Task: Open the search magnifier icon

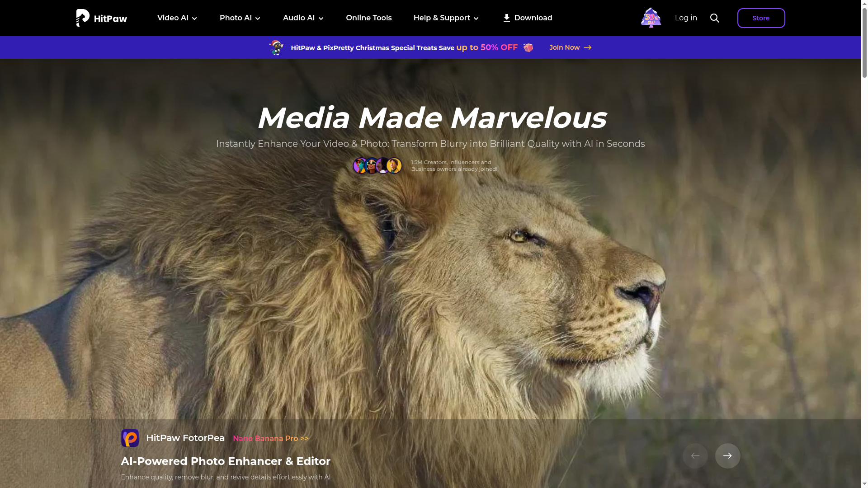Action: point(715,18)
